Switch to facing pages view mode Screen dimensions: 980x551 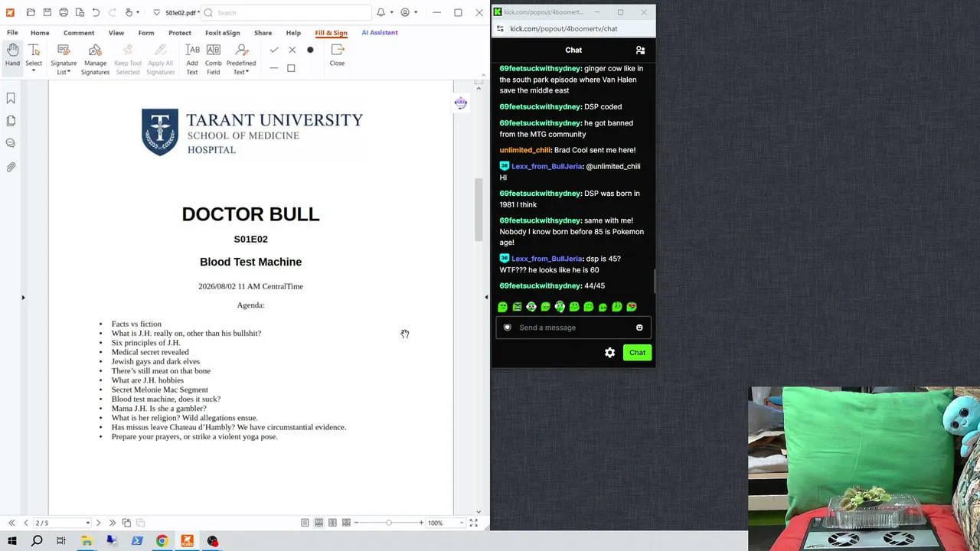(x=332, y=523)
